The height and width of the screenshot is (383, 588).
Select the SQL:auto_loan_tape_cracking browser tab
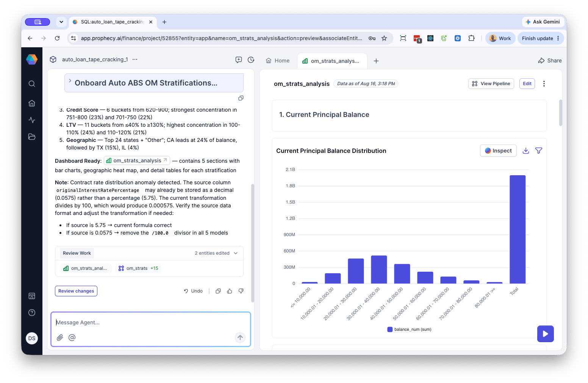[x=113, y=22]
